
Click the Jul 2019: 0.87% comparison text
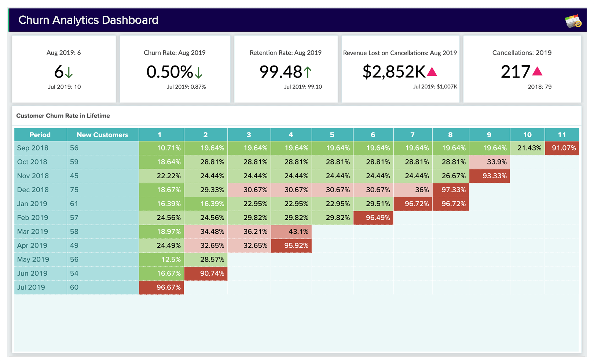(x=186, y=87)
